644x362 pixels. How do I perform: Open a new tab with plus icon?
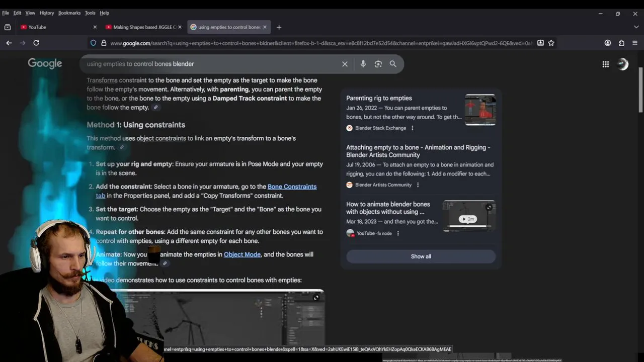279,27
